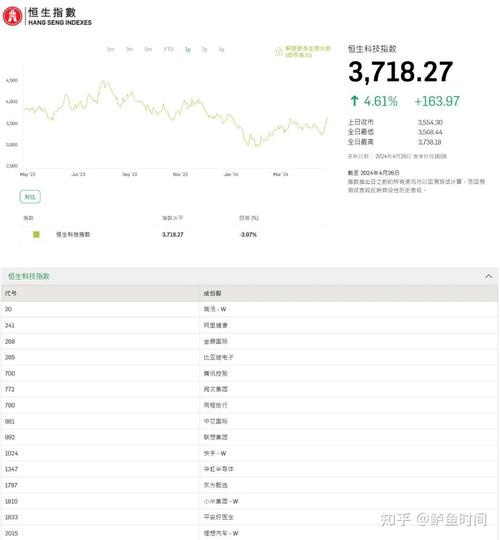Click the 成份股 column header
This screenshot has height=540, width=500.
212,293
